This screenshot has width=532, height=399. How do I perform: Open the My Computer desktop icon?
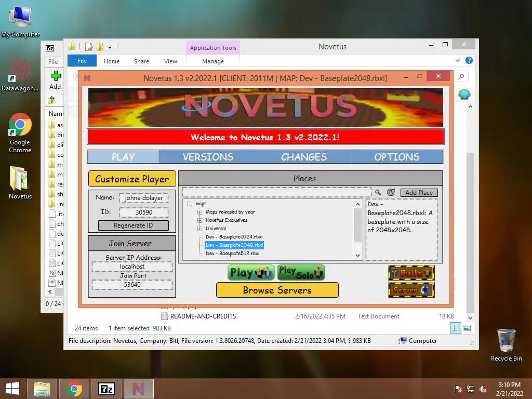20,21
